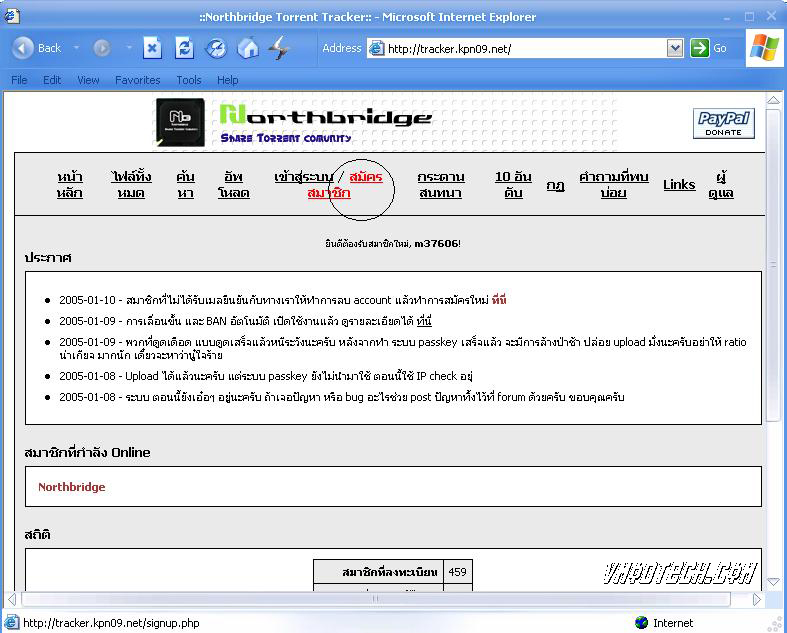Open the Help menu
The height and width of the screenshot is (633, 787).
pos(227,80)
